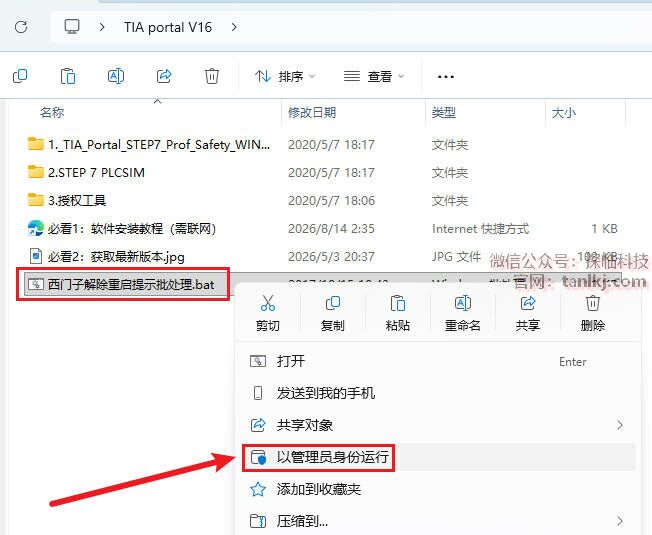Click folder icon of 3.授权工具
This screenshot has width=652, height=535.
(x=36, y=200)
